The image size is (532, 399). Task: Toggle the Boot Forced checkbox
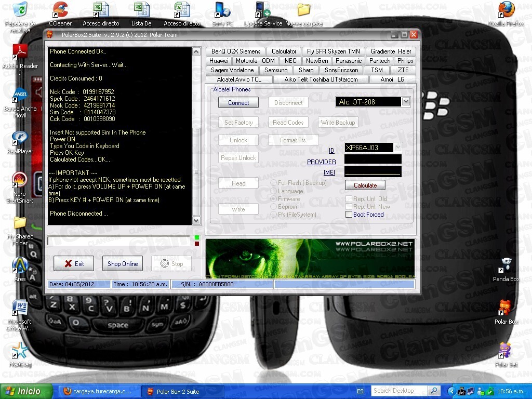point(349,215)
